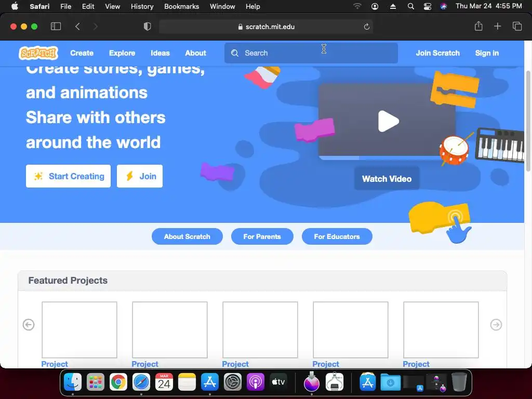The width and height of the screenshot is (532, 399).
Task: Click the page vertical scrollbar
Action: pyautogui.click(x=528, y=121)
